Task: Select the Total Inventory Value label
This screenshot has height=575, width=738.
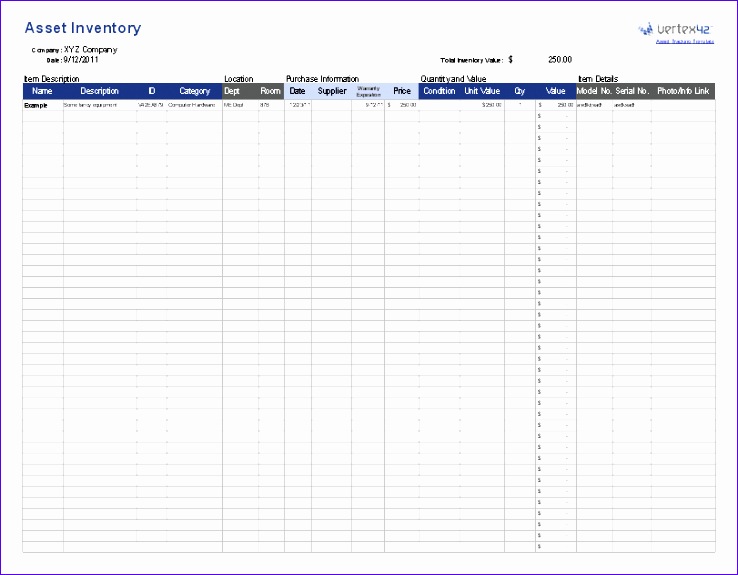Action: tap(472, 60)
